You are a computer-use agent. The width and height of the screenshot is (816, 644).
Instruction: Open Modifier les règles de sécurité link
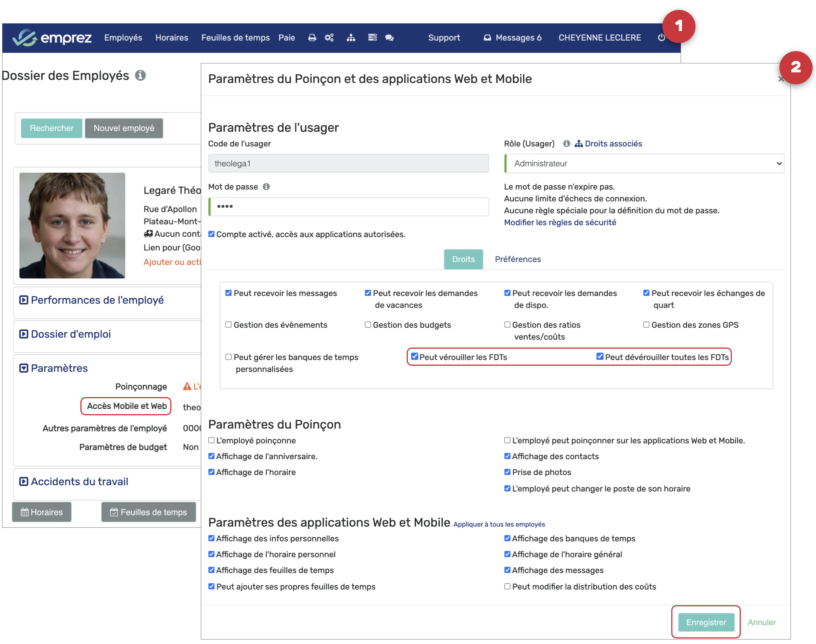[560, 223]
